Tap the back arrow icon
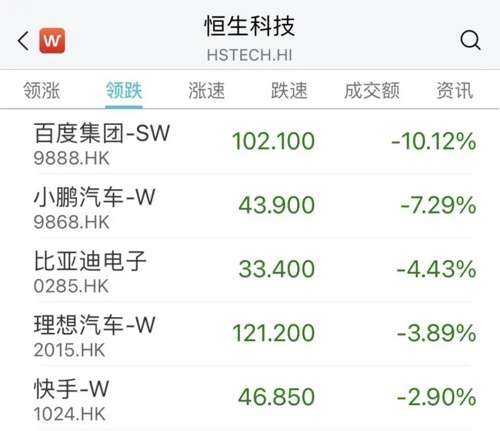The height and width of the screenshot is (431, 500). (x=23, y=41)
